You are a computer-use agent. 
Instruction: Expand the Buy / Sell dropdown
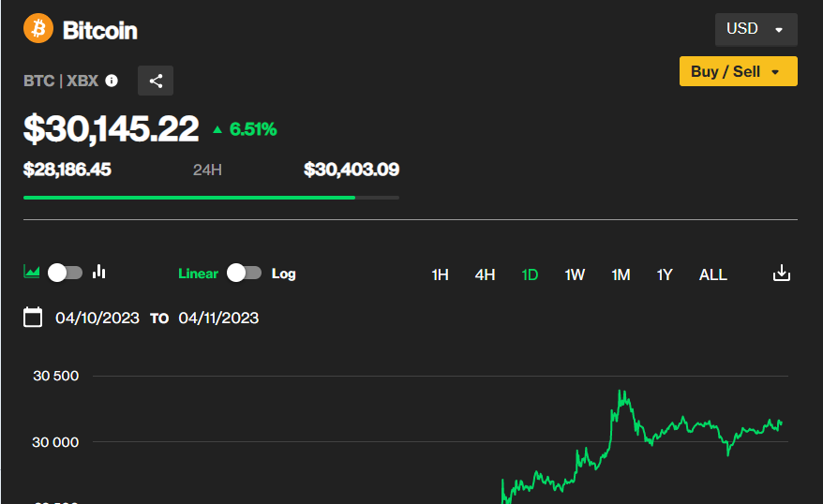tap(738, 71)
